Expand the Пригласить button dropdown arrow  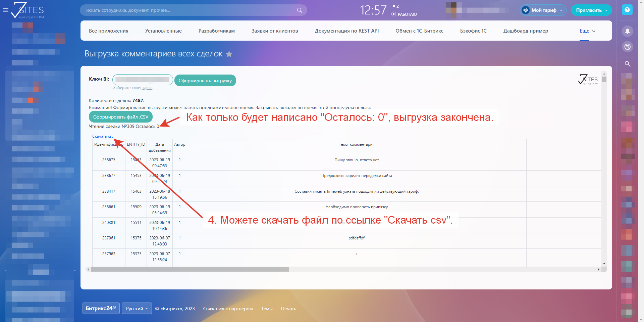(x=606, y=10)
